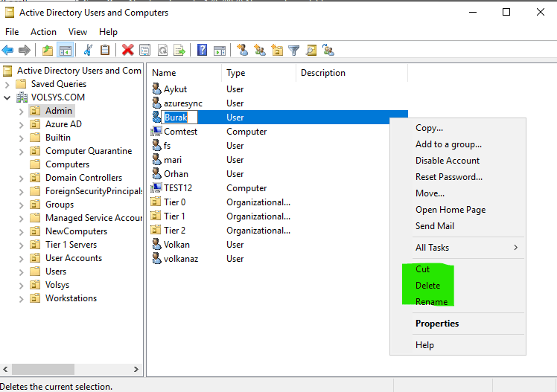Screen dimensions: 557x392
Task: Sort list by the Type column header
Action: point(236,73)
